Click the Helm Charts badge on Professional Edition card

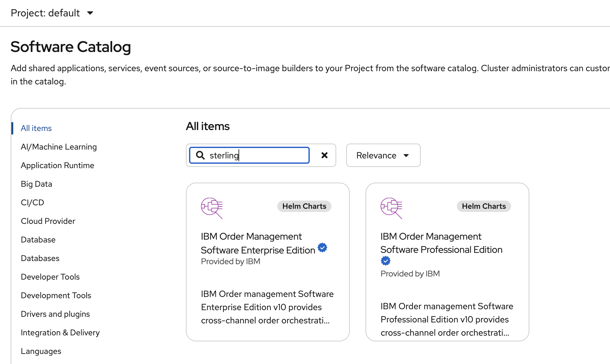pos(484,206)
